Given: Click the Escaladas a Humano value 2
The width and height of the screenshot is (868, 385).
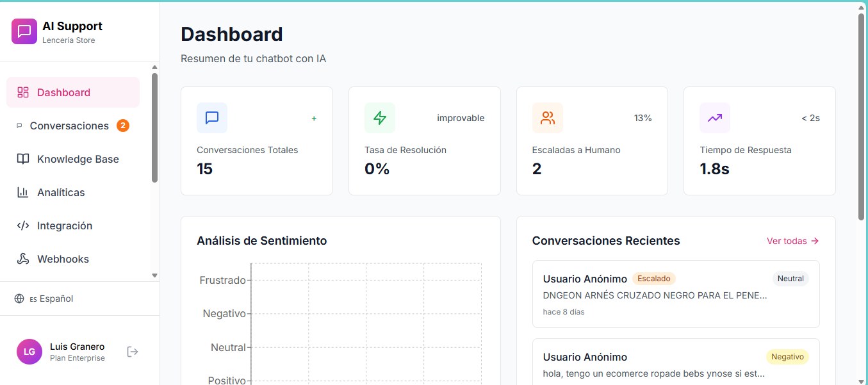Looking at the screenshot, I should coord(537,169).
